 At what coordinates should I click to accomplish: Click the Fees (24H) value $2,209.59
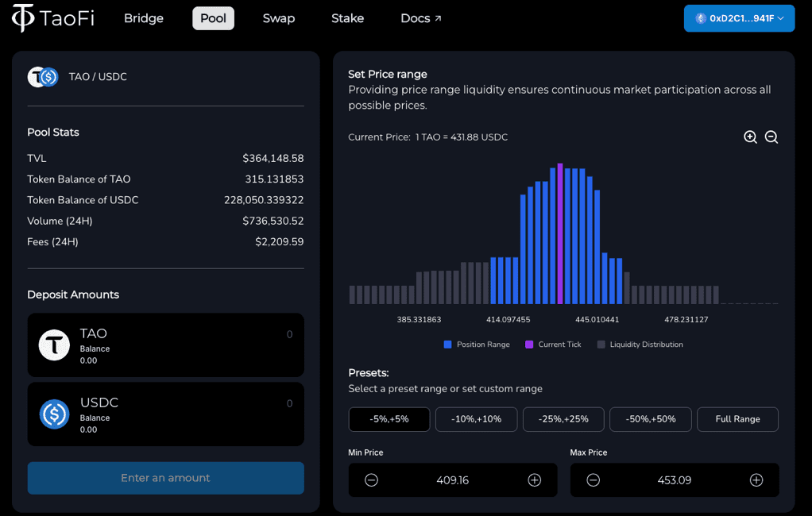(279, 241)
